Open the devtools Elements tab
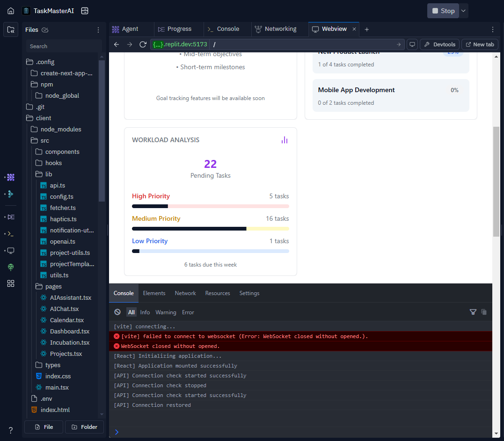 tap(154, 293)
